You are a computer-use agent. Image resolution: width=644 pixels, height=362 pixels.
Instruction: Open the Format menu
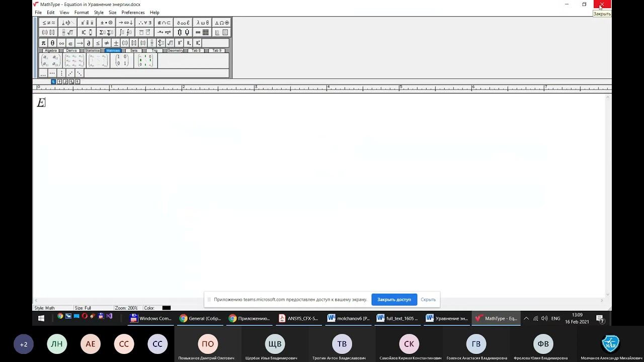82,13
